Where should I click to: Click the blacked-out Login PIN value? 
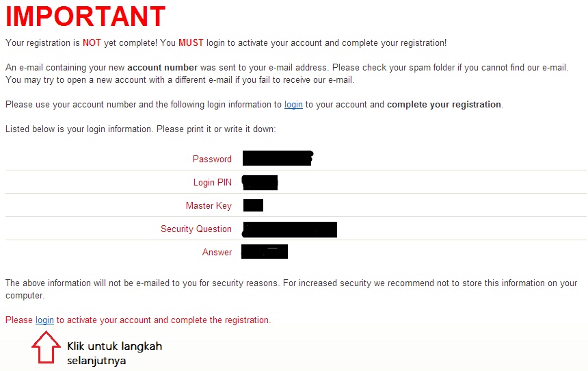(260, 182)
